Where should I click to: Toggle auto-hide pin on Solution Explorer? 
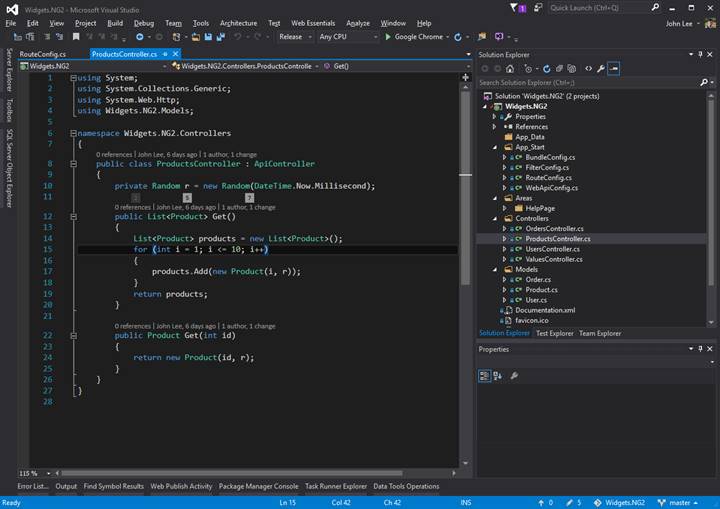(700, 54)
